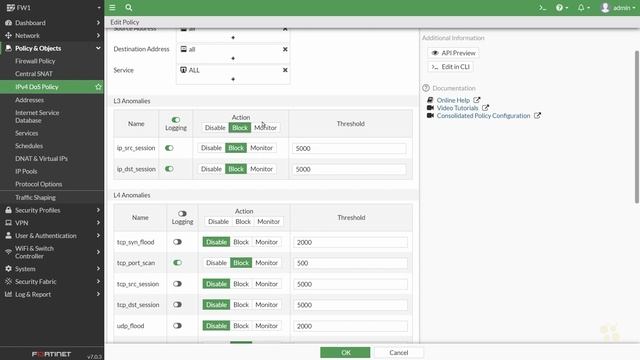Screen dimensions: 640x360
Task: Remove the Service ALL entry
Action: click(x=285, y=70)
